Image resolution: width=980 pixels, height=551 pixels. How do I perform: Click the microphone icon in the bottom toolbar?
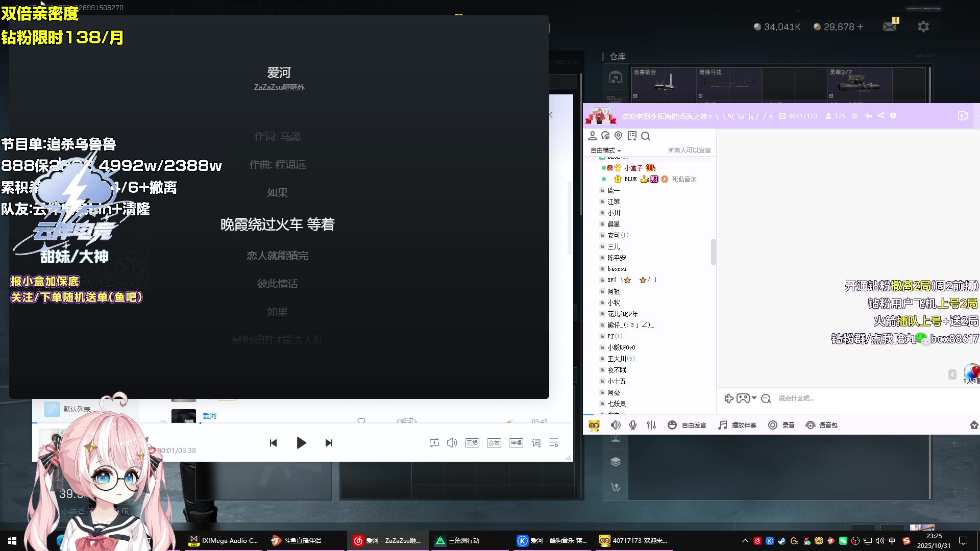pyautogui.click(x=633, y=424)
